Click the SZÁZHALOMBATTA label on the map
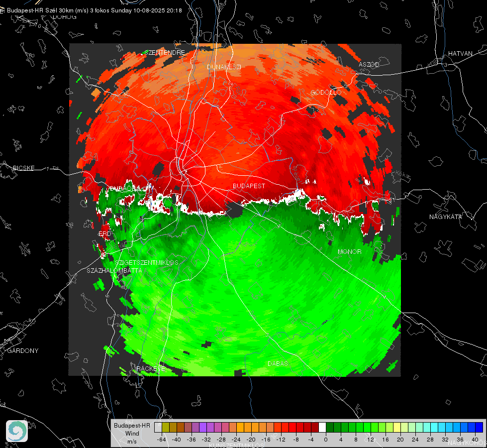Screen dimensions: 487x448 point(114,270)
